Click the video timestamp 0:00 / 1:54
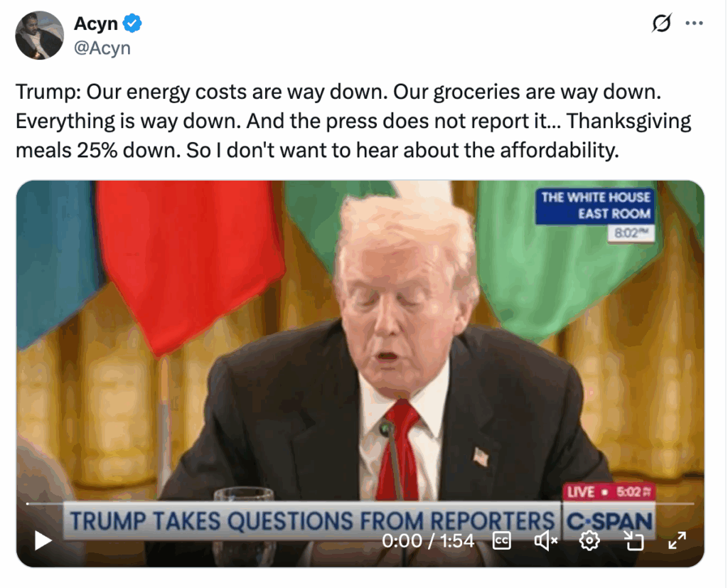The width and height of the screenshot is (728, 588). (x=428, y=540)
